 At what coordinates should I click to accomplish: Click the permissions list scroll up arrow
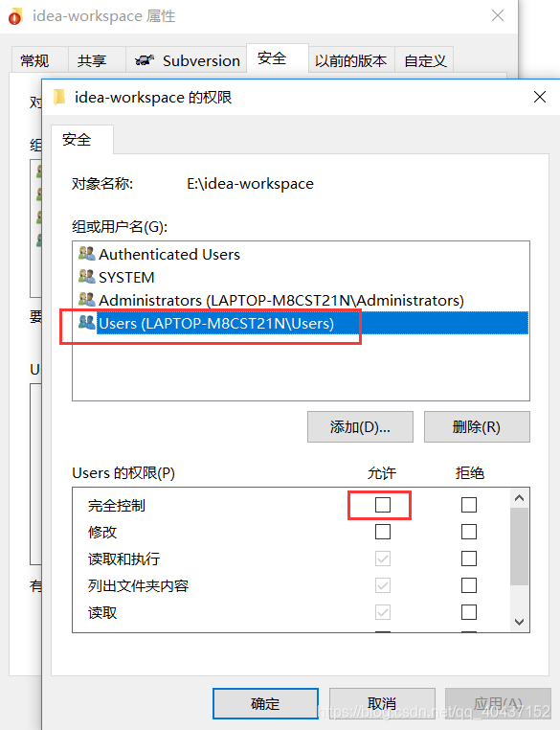pyautogui.click(x=520, y=498)
